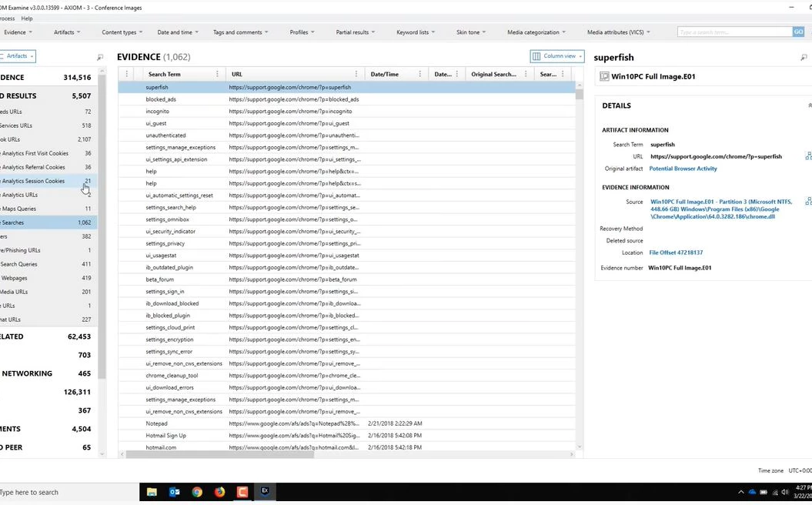Open the Column view dropdown
812x505 pixels.
click(556, 56)
